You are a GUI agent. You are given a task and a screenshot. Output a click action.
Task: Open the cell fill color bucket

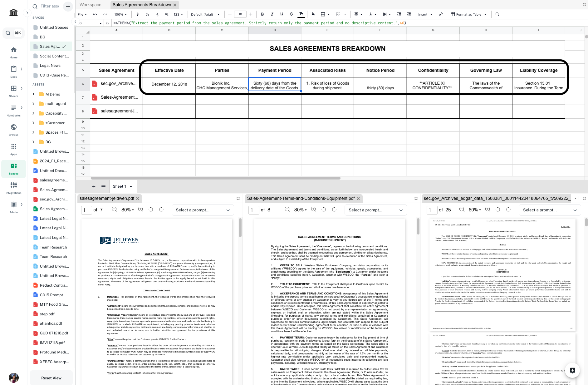tap(313, 14)
